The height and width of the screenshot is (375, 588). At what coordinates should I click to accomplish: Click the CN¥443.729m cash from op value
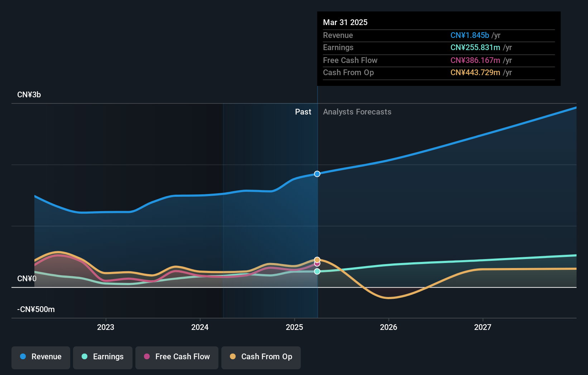[475, 73]
